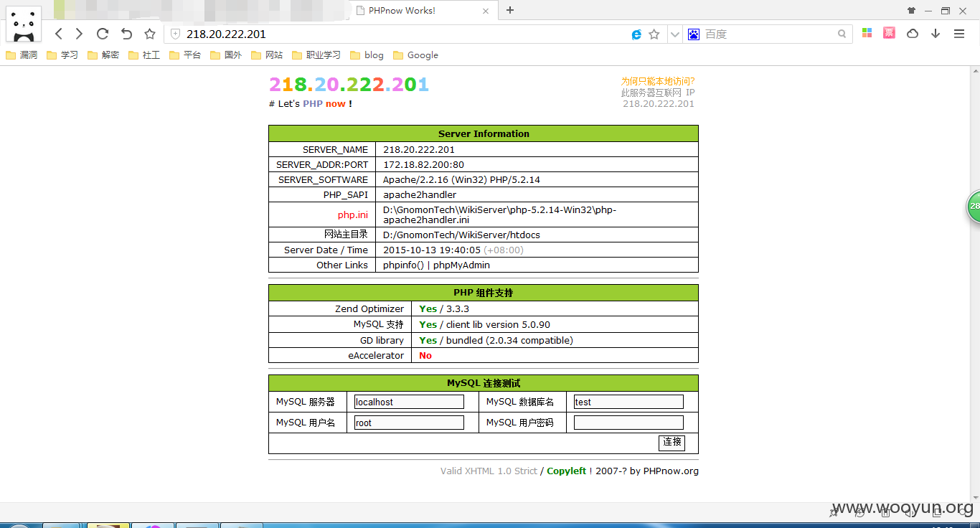Click the 为何只能本地访问? link

click(658, 81)
